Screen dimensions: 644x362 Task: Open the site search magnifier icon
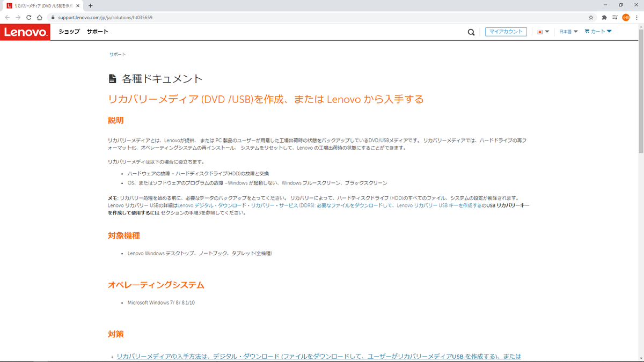pyautogui.click(x=471, y=32)
